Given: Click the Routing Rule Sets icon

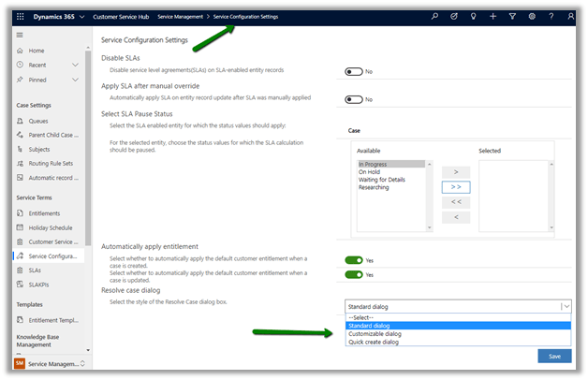Looking at the screenshot, I should click(21, 164).
